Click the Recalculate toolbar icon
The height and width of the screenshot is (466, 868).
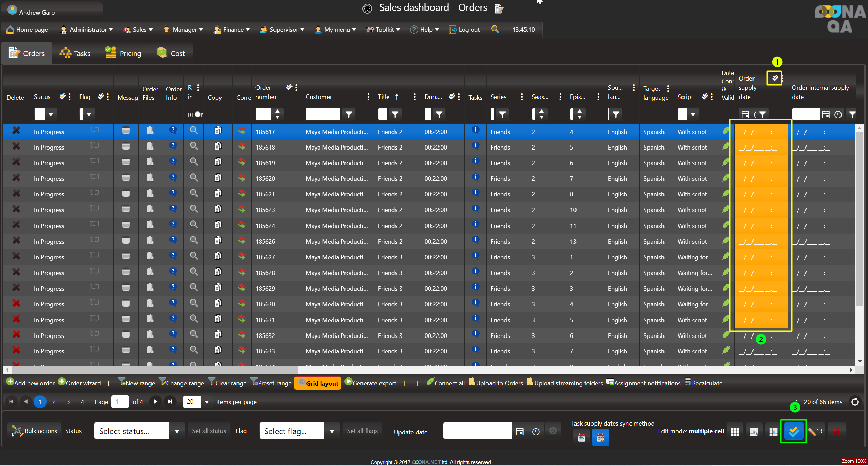(688, 382)
